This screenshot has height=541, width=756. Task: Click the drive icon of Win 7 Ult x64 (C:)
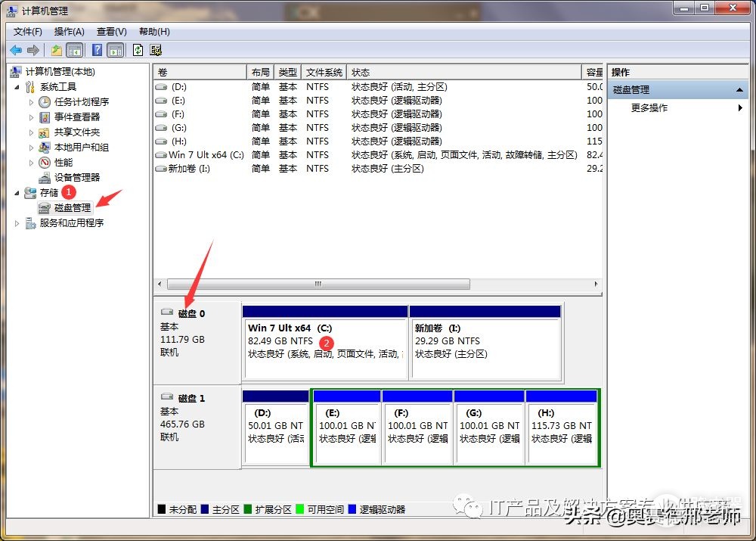click(161, 155)
